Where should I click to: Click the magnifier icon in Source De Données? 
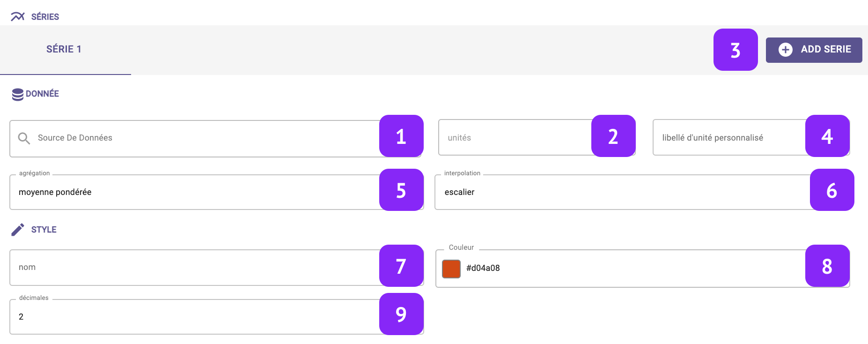(24, 138)
